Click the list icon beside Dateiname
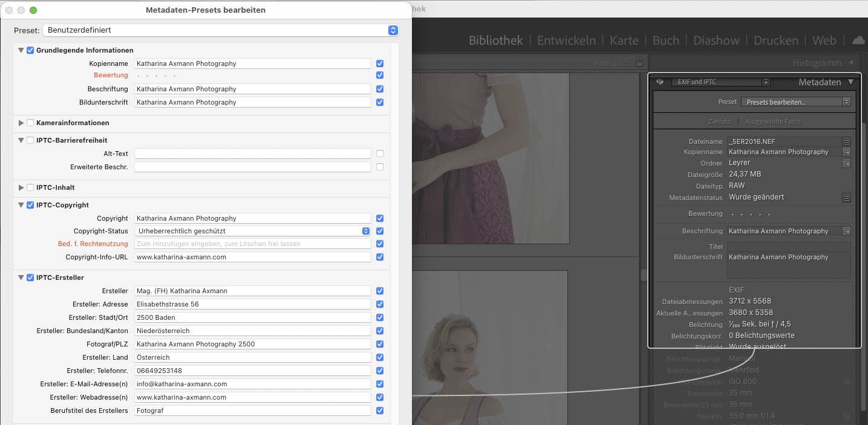Screen dimensions: 868x425 click(x=846, y=141)
